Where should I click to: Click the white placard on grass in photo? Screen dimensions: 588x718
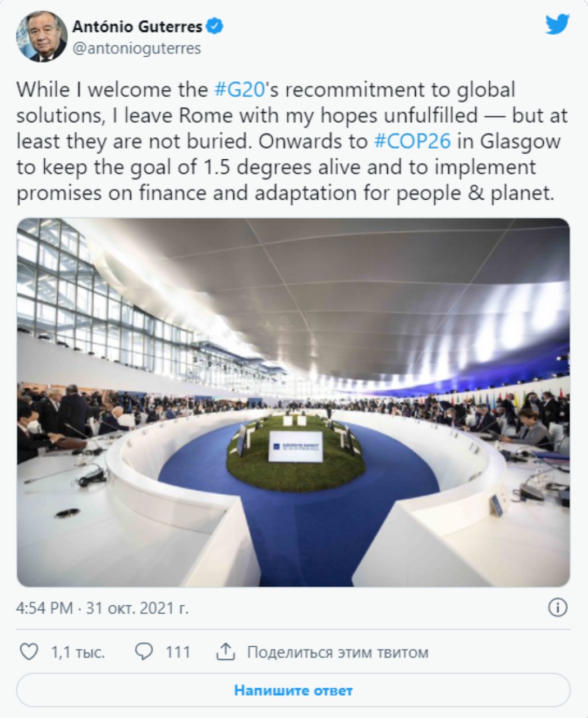[x=295, y=447]
